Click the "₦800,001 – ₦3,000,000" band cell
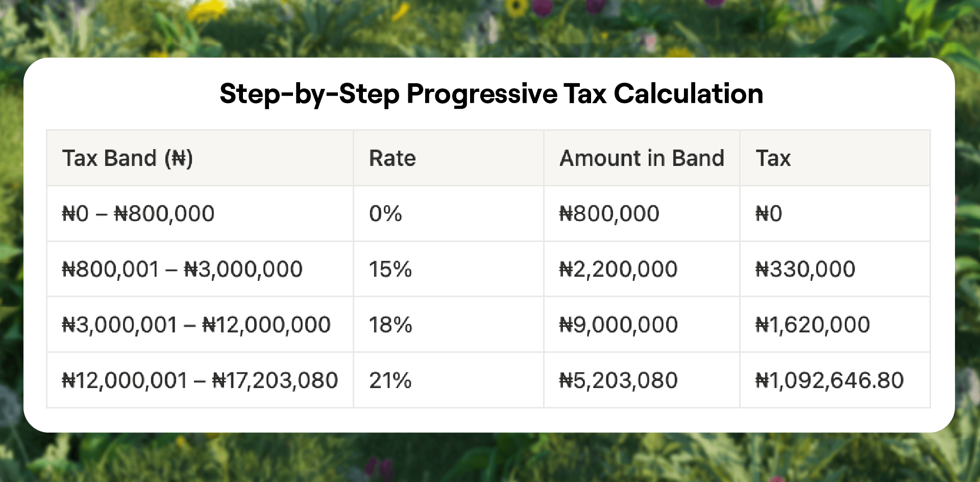The height and width of the screenshot is (482, 980). (182, 269)
